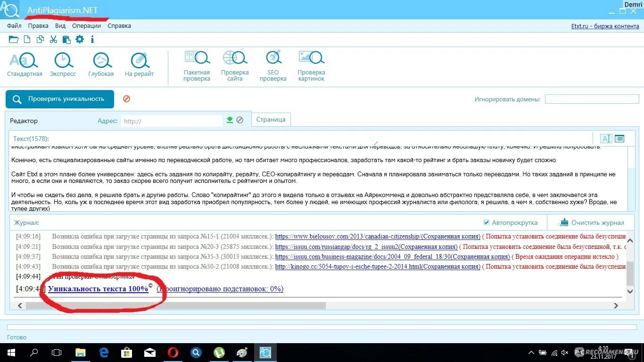Toggle the Автопрокрутка checkbox
The height and width of the screenshot is (362, 644).
tap(487, 222)
